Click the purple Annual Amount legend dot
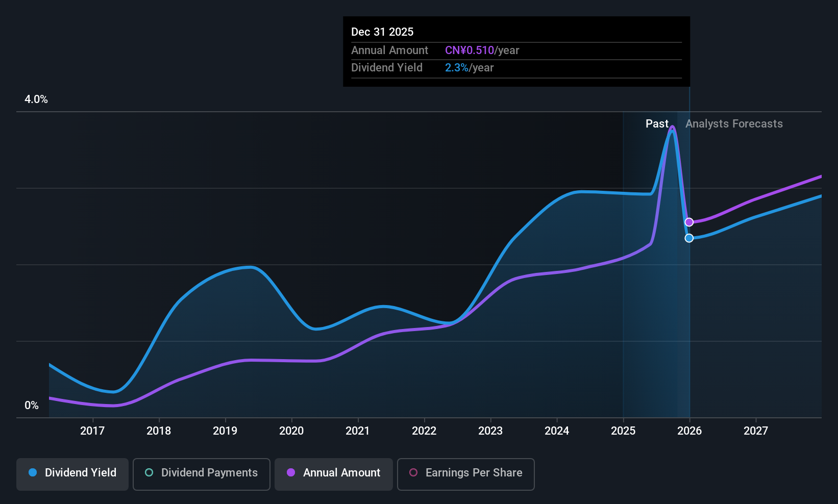 (291, 472)
